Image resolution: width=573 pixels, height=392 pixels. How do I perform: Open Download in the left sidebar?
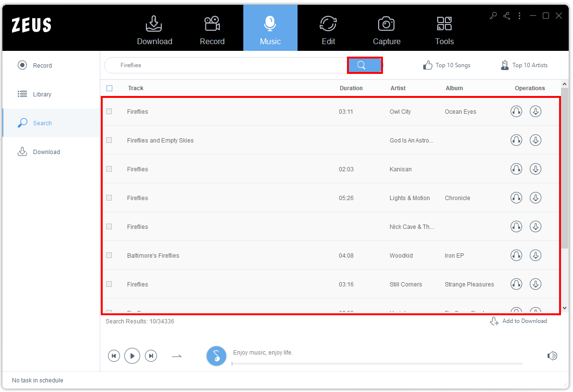(51, 152)
